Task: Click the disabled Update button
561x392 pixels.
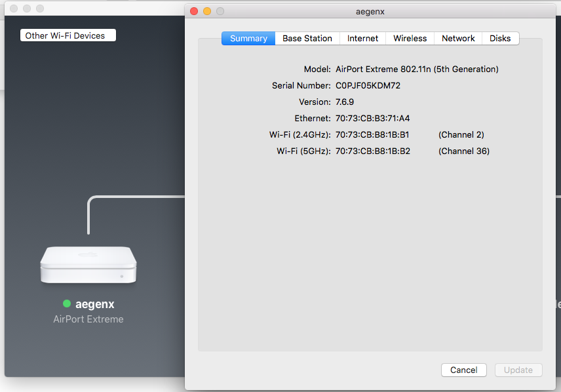Action: pyautogui.click(x=518, y=370)
